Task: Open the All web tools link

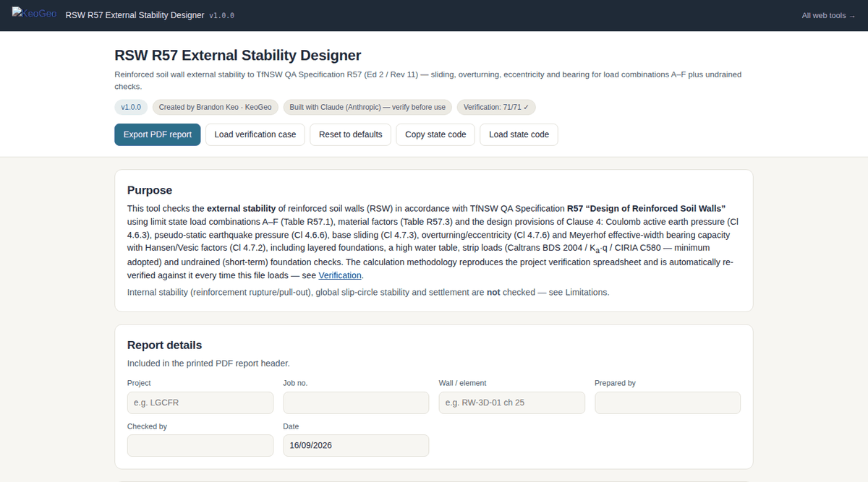Action: [829, 15]
